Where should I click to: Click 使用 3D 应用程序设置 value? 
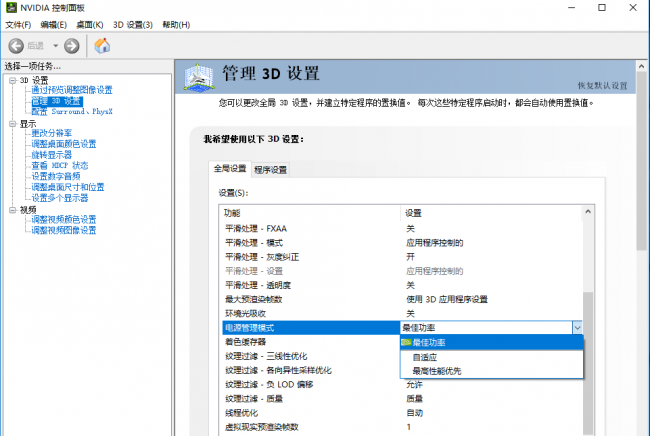[447, 299]
